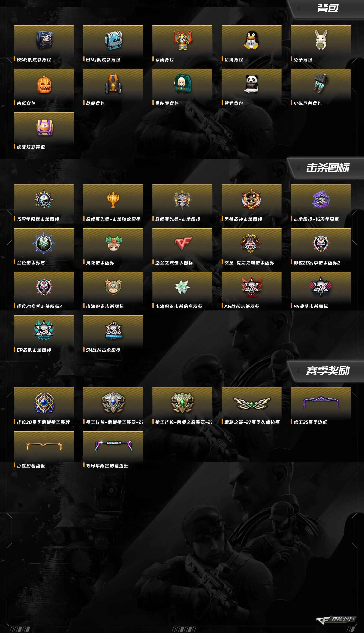Open the 击杀图标 section header
The width and height of the screenshot is (364, 633).
[328, 168]
